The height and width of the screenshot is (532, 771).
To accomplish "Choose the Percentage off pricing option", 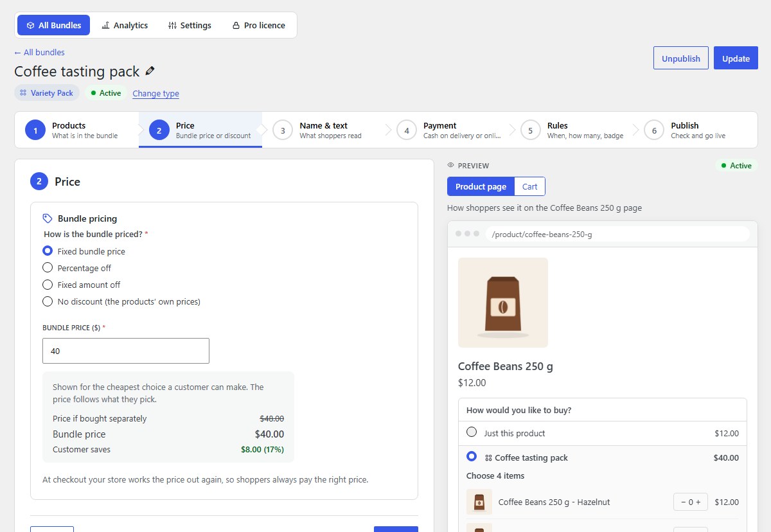I will (48, 268).
